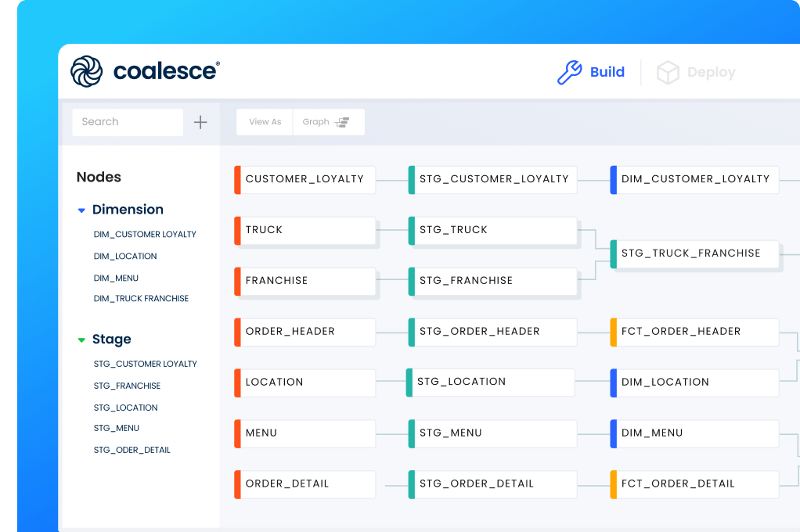The height and width of the screenshot is (532, 800).
Task: Select STG_LOCATION in the sidebar list
Action: (125, 408)
